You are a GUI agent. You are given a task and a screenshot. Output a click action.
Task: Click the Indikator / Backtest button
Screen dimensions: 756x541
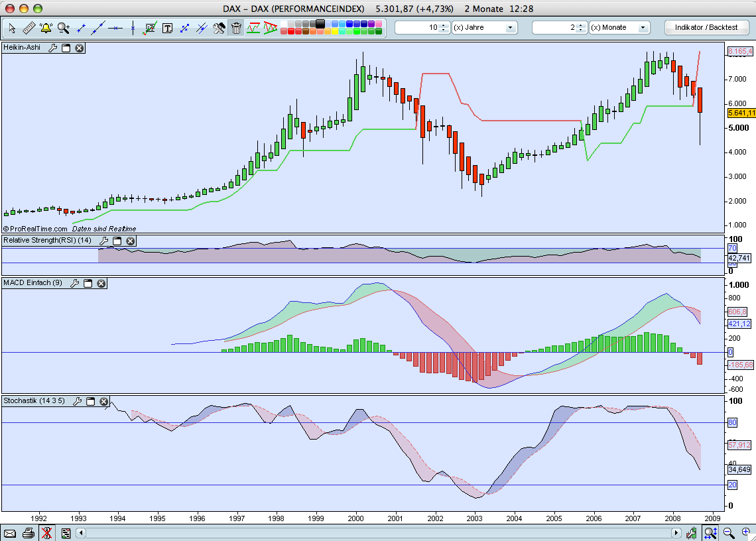coord(706,28)
